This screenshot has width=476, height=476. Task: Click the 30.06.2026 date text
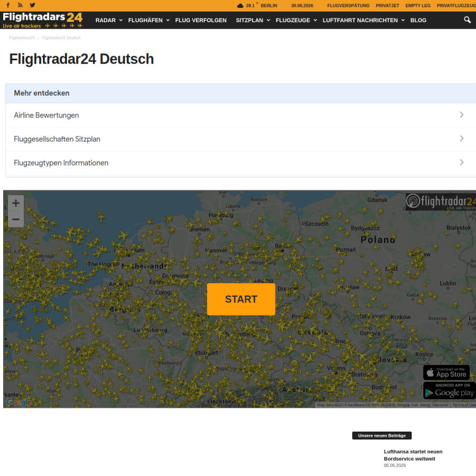(302, 5)
